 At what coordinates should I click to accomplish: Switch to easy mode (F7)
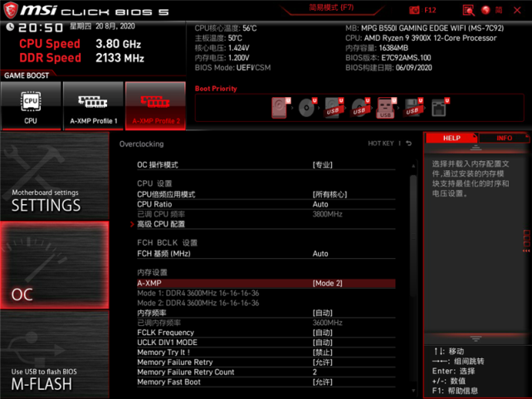click(331, 7)
